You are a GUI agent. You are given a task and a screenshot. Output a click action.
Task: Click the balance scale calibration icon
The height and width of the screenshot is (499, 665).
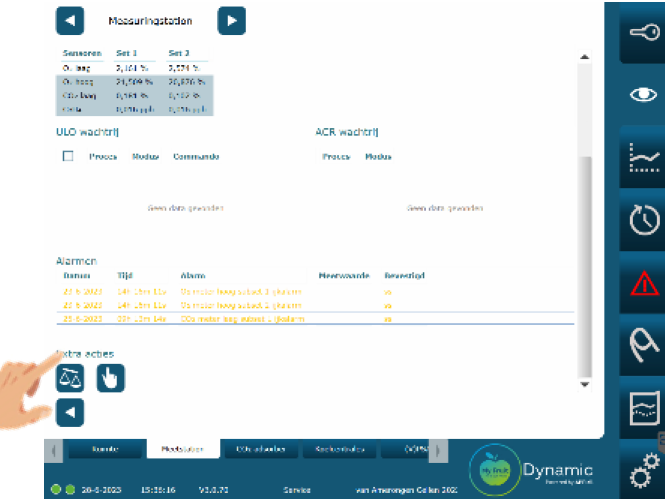coord(70,377)
